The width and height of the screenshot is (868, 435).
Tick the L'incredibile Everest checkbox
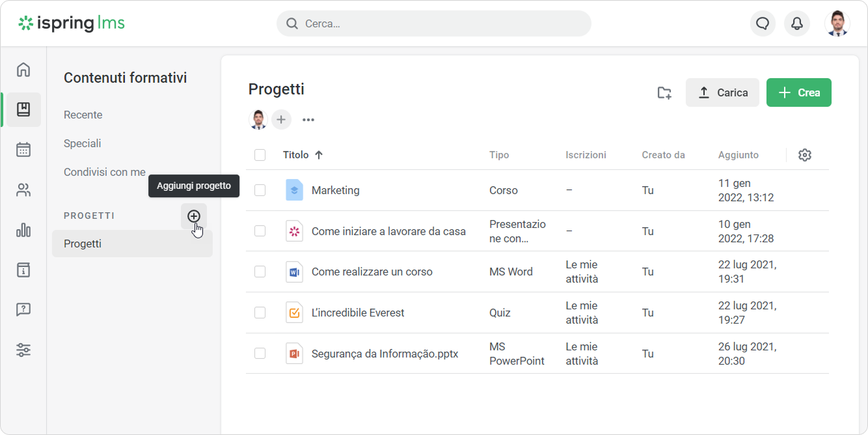(x=260, y=313)
